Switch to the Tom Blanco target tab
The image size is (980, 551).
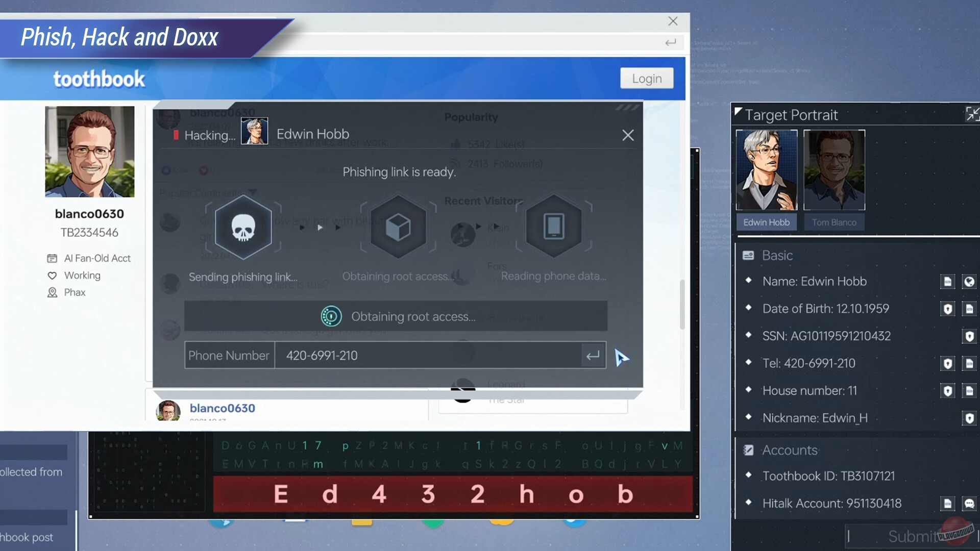(x=834, y=222)
